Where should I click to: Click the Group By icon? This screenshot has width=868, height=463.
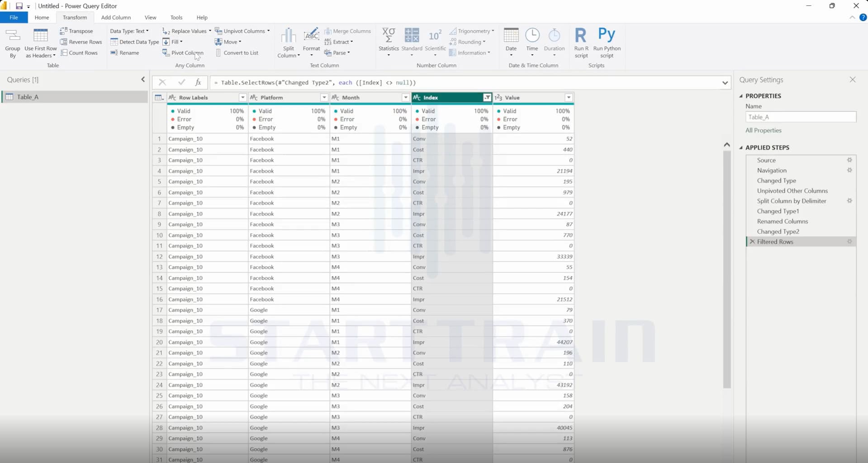tap(13, 43)
